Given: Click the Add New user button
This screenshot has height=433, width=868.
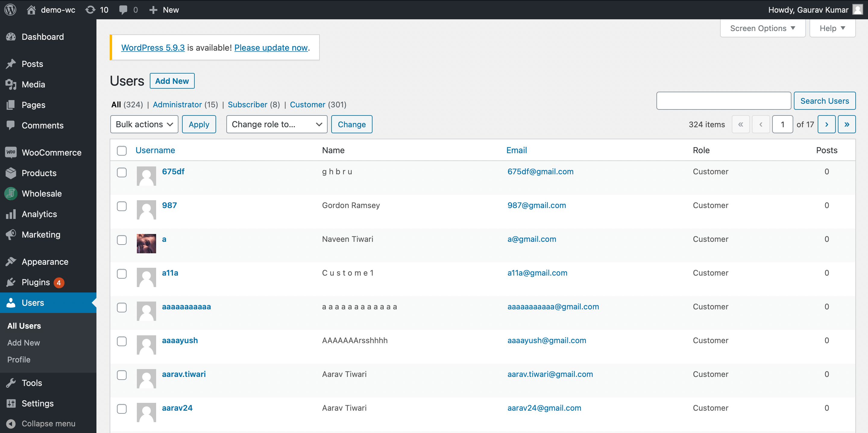Looking at the screenshot, I should 172,81.
